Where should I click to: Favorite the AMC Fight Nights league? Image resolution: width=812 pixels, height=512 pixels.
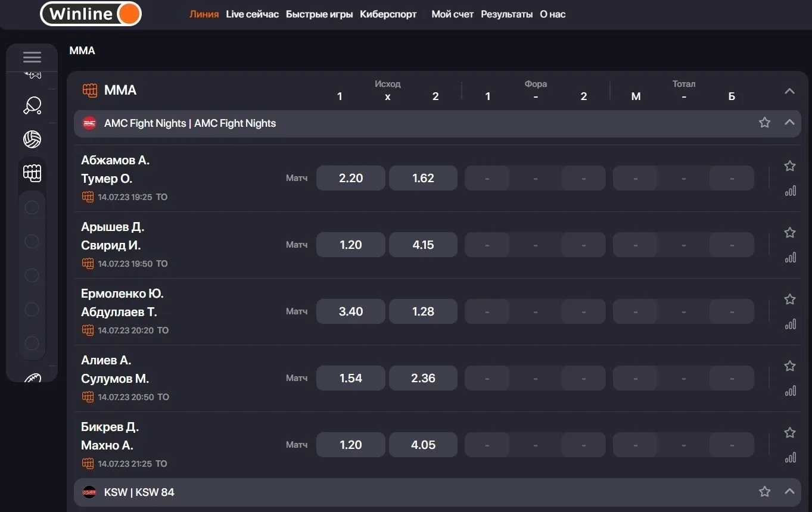[764, 123]
